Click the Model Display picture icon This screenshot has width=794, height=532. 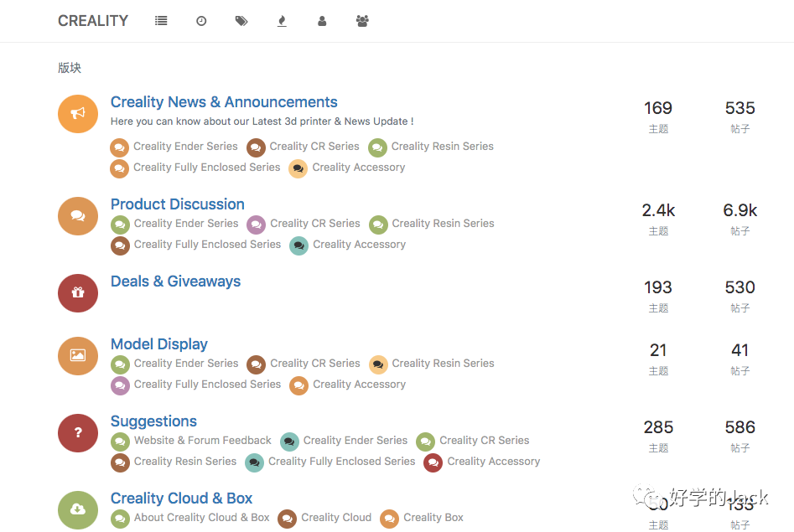point(78,356)
